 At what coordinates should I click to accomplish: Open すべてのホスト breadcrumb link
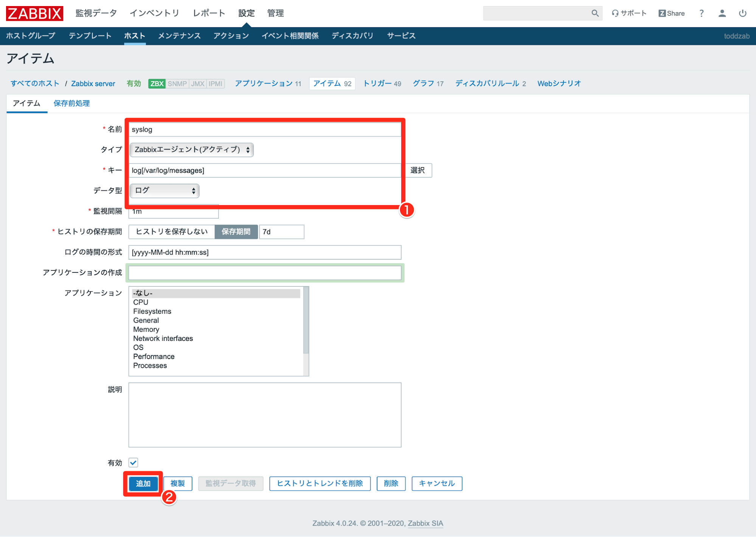point(35,84)
